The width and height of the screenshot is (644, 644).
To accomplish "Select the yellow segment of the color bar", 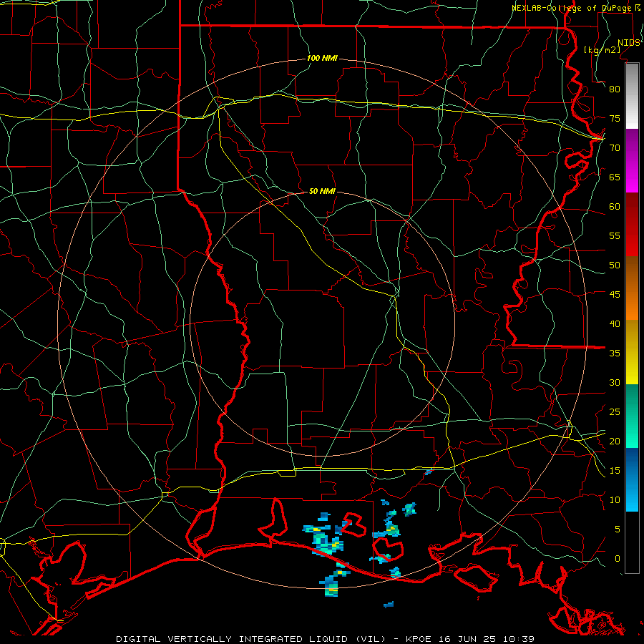I will point(632,352).
